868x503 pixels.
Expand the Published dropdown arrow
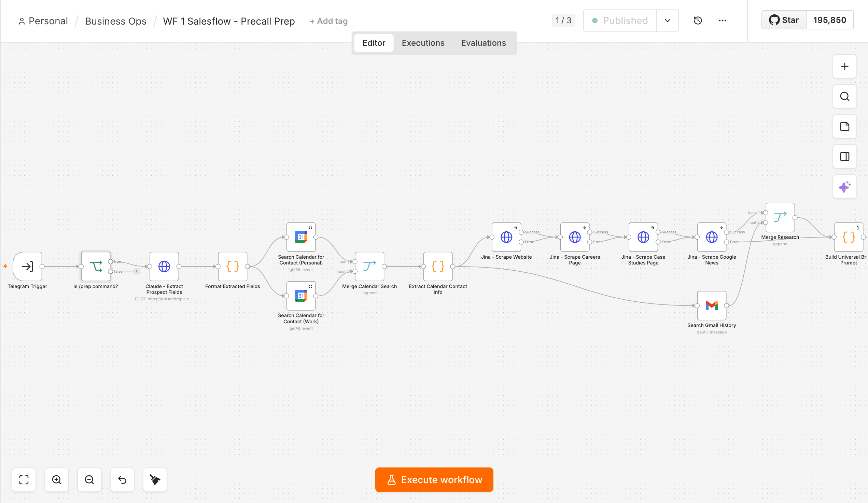click(667, 21)
